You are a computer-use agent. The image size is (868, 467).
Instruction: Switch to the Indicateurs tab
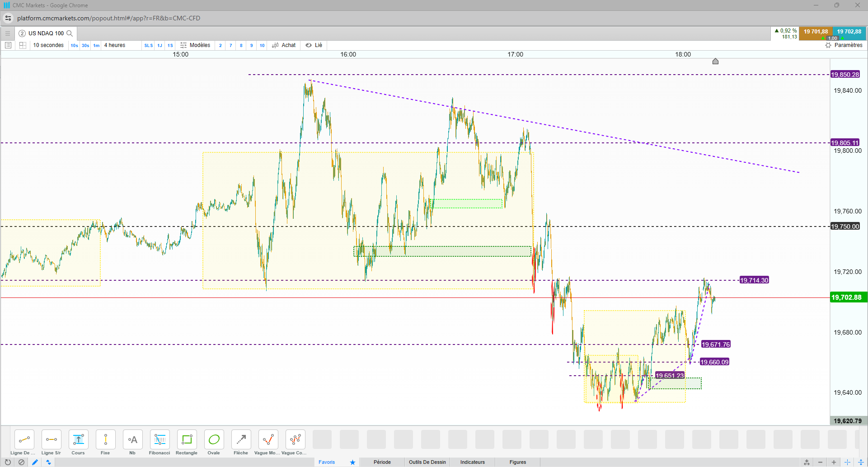472,462
